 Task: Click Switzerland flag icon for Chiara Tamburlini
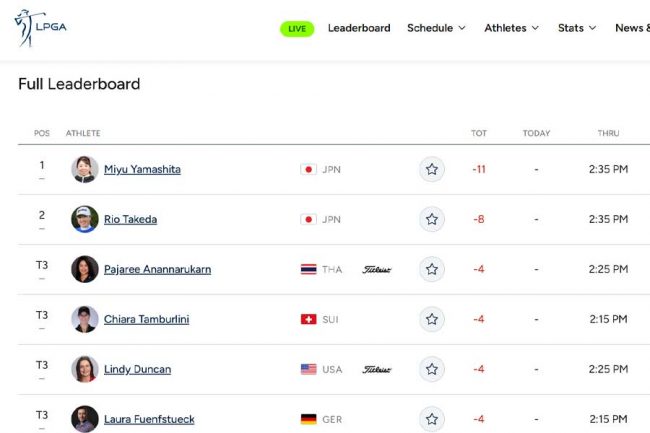308,319
